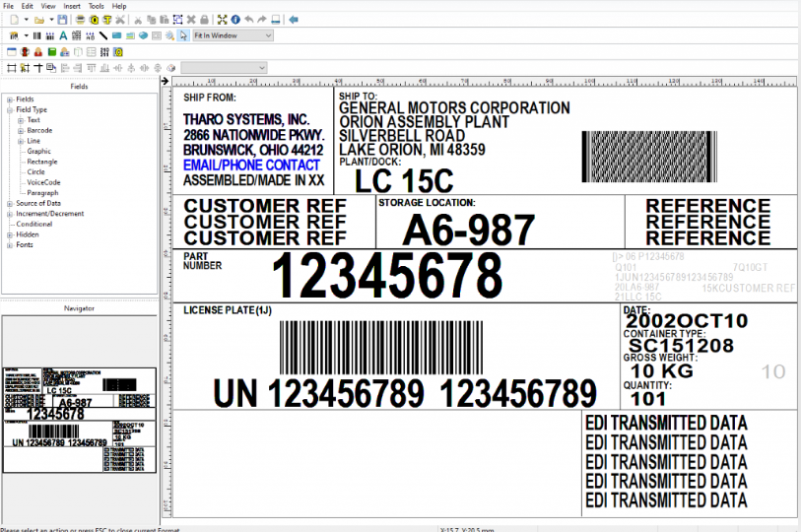The image size is (801, 532).
Task: Click the barcode tool icon
Action: click(37, 35)
